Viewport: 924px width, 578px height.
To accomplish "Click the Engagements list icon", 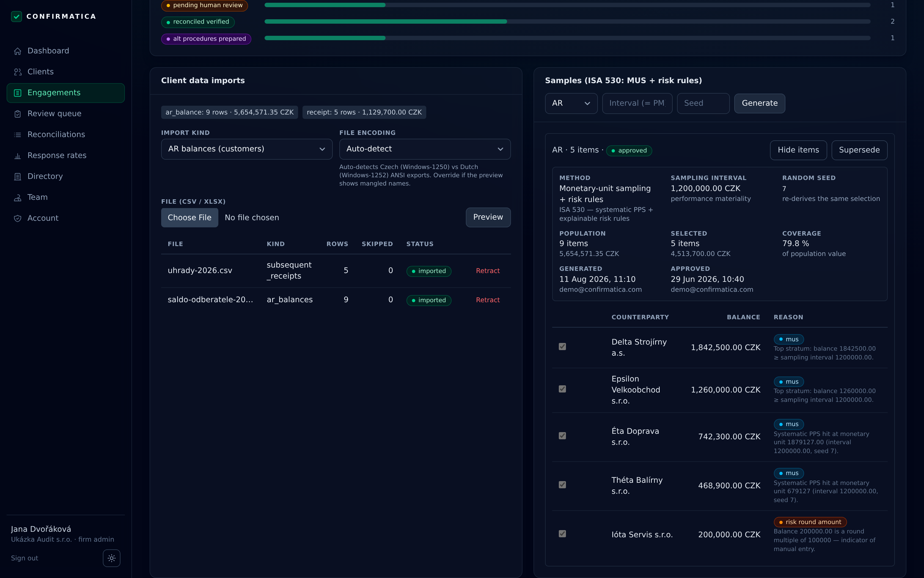I will (18, 93).
